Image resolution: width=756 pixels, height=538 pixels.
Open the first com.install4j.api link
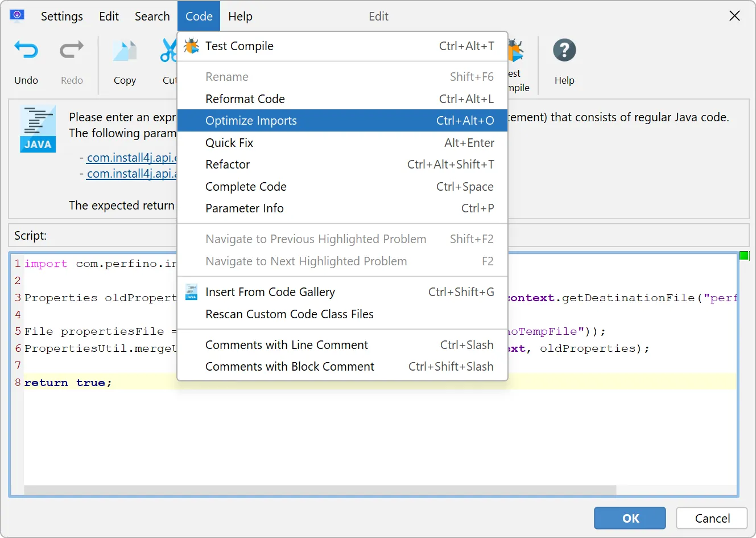click(132, 158)
